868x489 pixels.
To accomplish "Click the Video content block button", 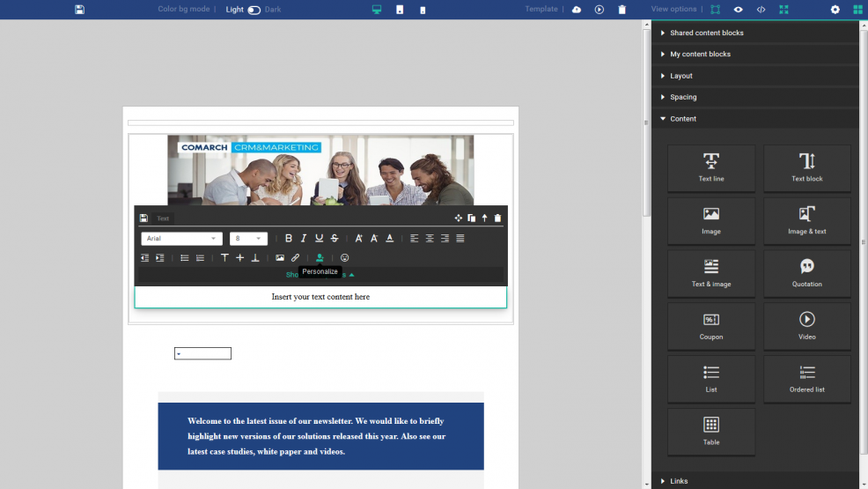I will (806, 326).
